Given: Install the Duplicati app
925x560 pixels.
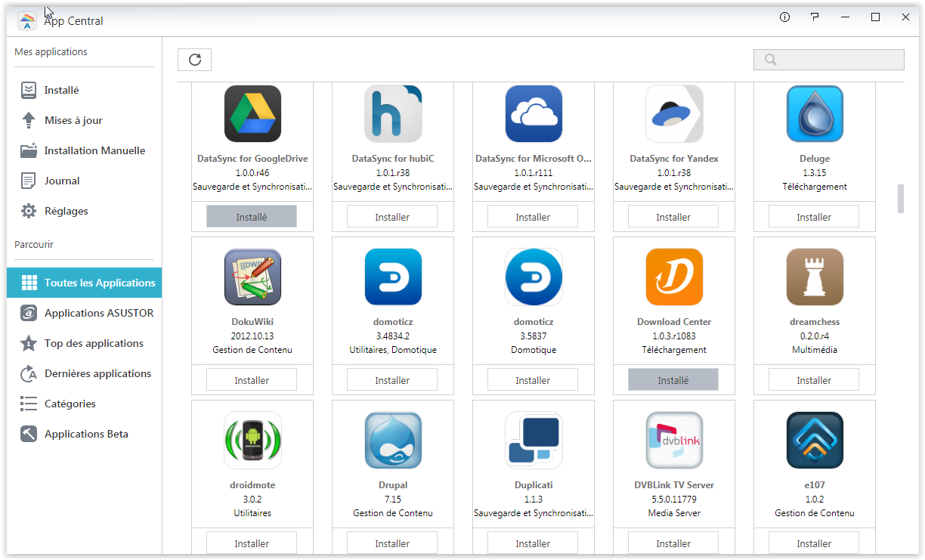Looking at the screenshot, I should (x=533, y=543).
